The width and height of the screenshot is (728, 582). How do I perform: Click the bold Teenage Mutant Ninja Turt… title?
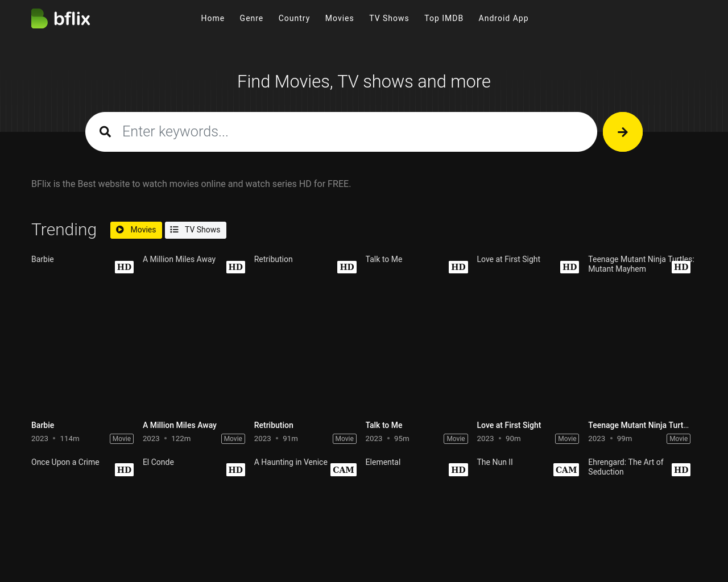pyautogui.click(x=639, y=425)
